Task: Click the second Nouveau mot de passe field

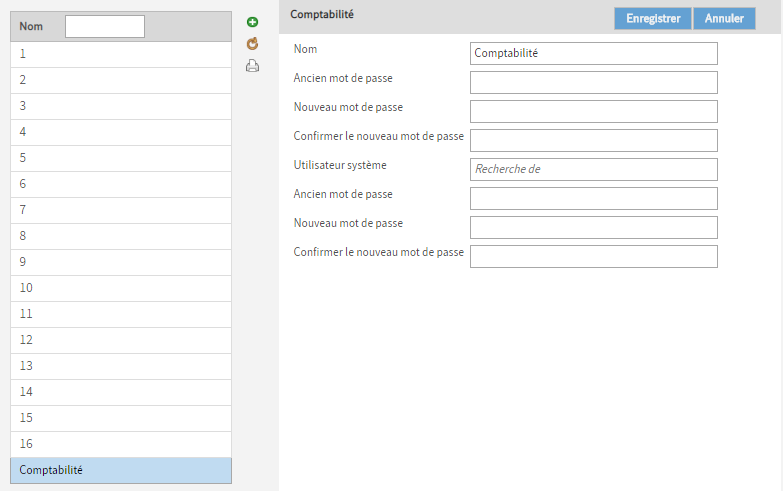Action: 594,227
